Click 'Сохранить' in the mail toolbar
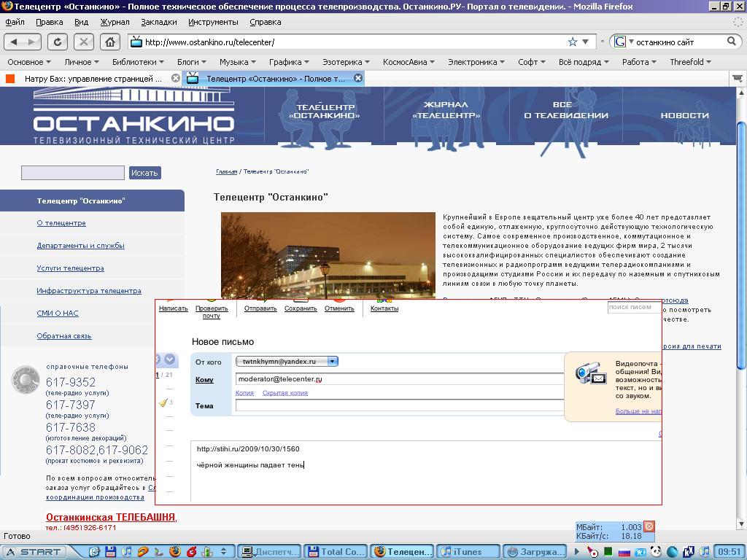 (x=301, y=308)
